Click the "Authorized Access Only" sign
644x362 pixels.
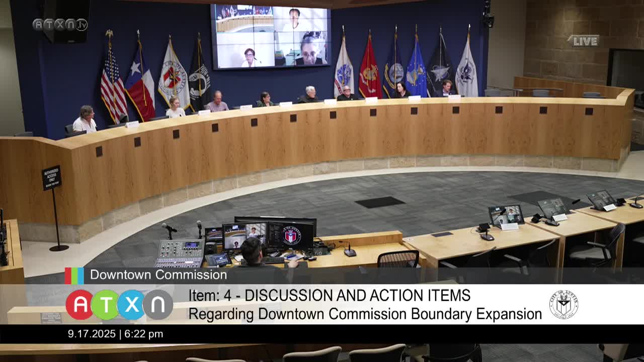click(x=51, y=177)
